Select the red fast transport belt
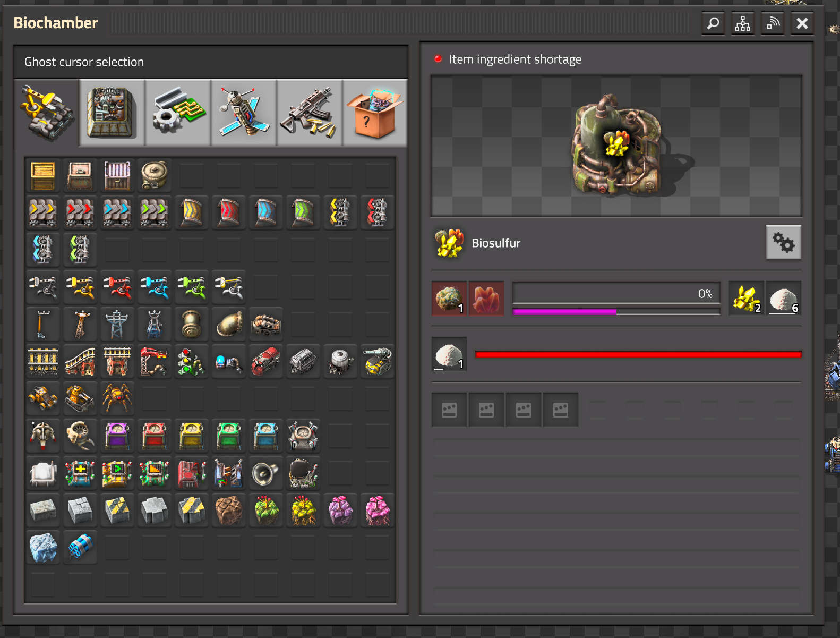The height and width of the screenshot is (638, 840). coord(80,213)
